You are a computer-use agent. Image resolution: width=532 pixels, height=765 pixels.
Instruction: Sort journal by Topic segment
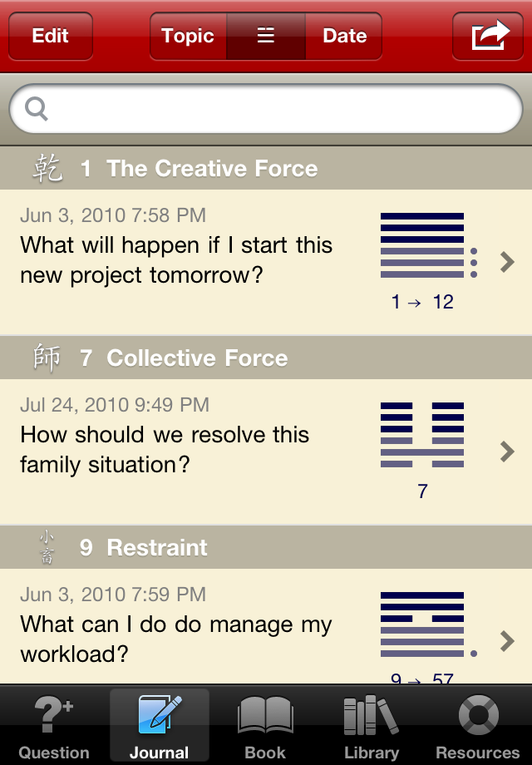click(188, 36)
